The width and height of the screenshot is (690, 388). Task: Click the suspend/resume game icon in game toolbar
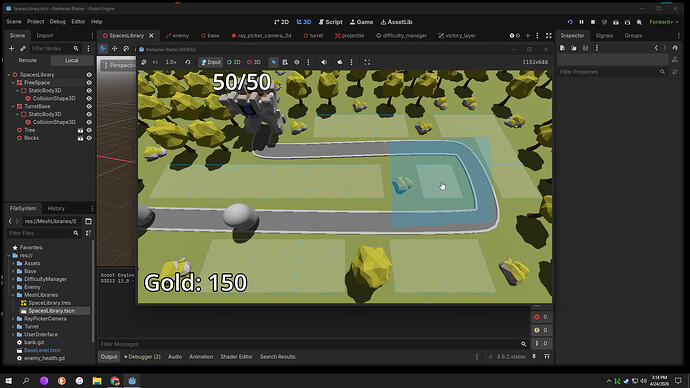click(144, 62)
